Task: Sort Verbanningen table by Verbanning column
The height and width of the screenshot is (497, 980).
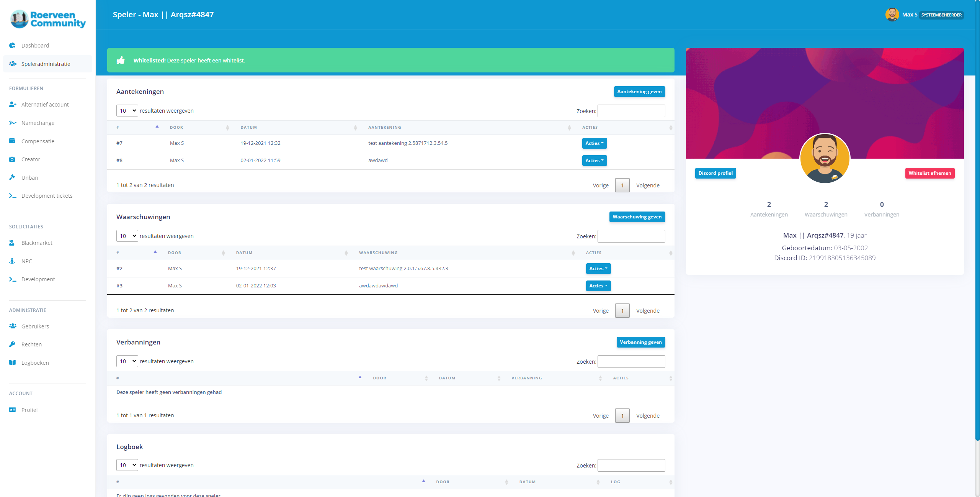Action: 526,378
